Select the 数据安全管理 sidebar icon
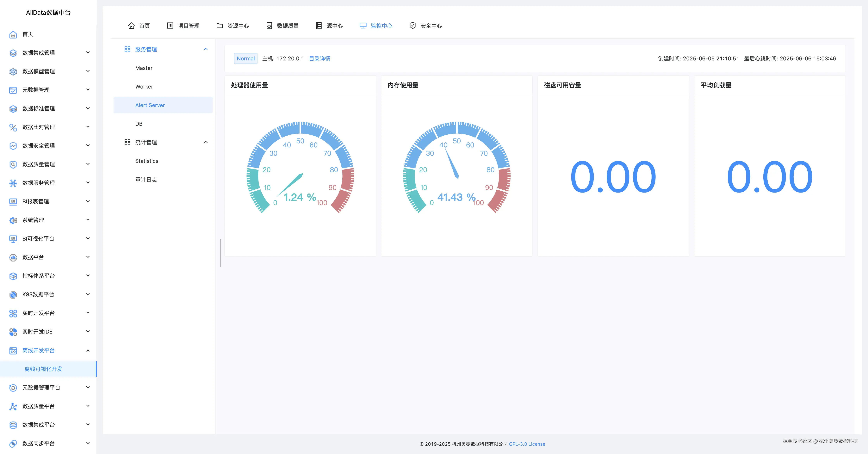 (x=13, y=145)
